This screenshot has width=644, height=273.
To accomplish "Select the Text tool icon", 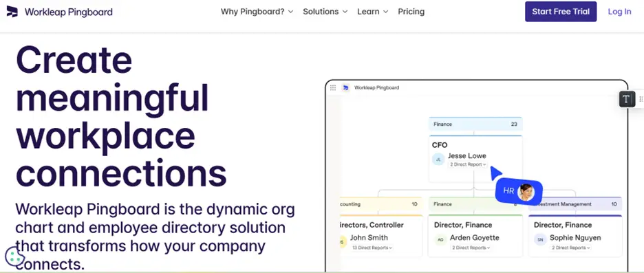I will 626,99.
